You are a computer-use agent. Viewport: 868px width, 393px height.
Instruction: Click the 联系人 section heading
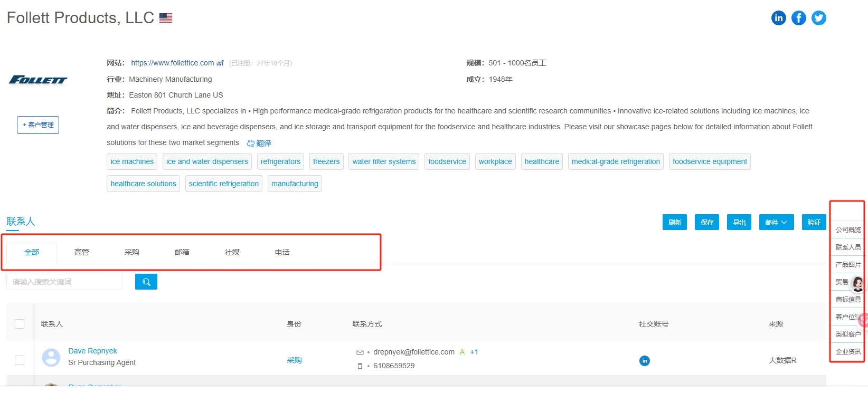pyautogui.click(x=21, y=222)
